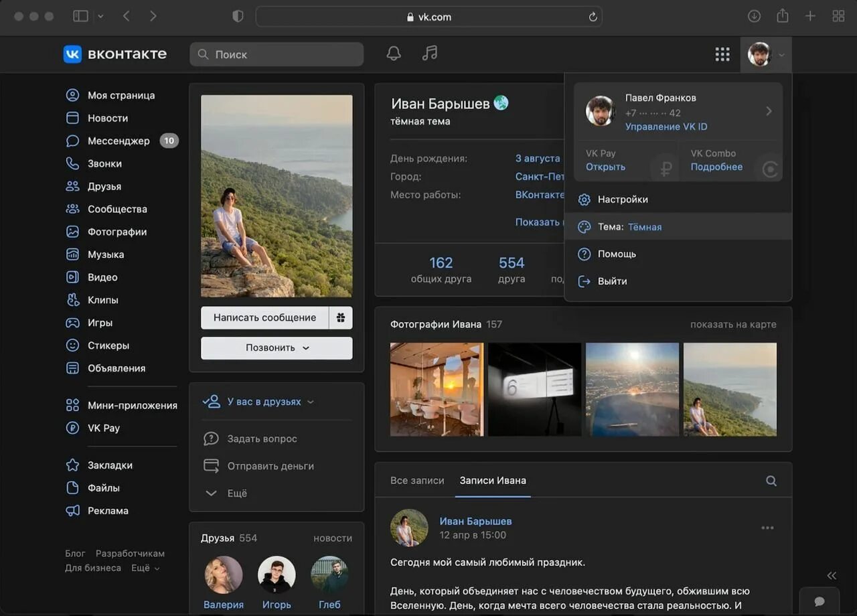Click the Написать сообщение button
This screenshot has height=616, width=857.
click(265, 317)
